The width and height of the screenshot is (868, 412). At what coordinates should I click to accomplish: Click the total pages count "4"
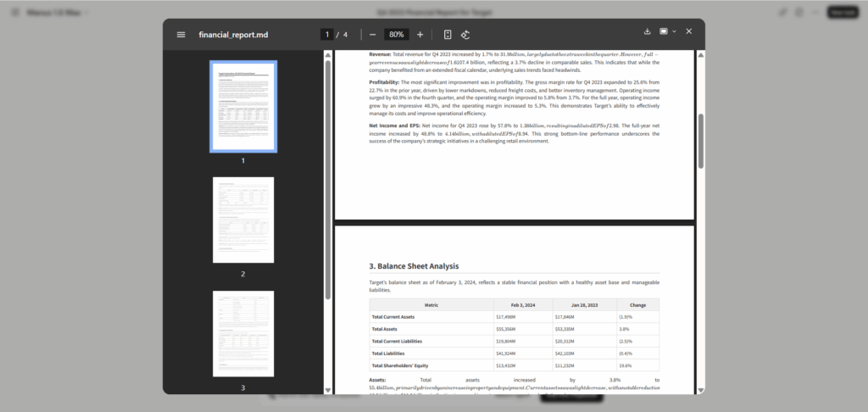coord(345,34)
